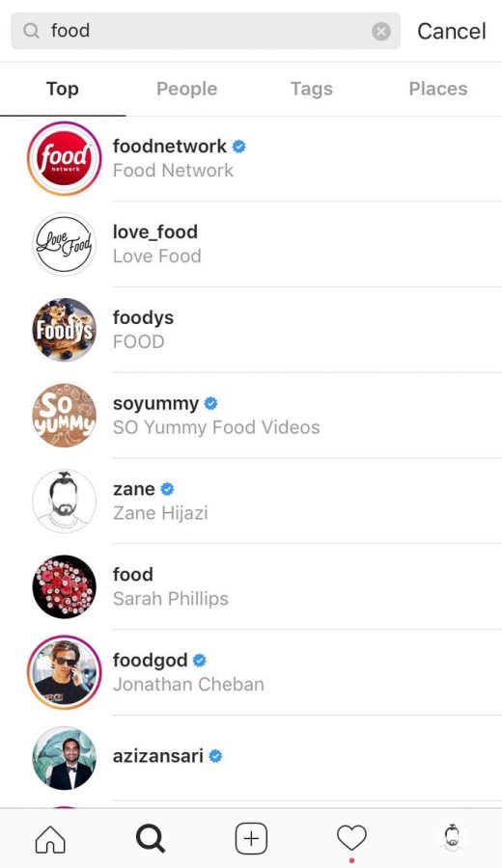Screen dimensions: 502x868
Task: Open the foodnetwork profile picture
Action: click(65, 158)
